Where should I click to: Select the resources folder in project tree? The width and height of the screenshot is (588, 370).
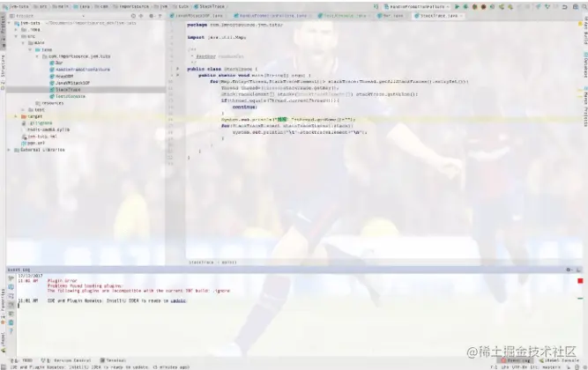49,103
